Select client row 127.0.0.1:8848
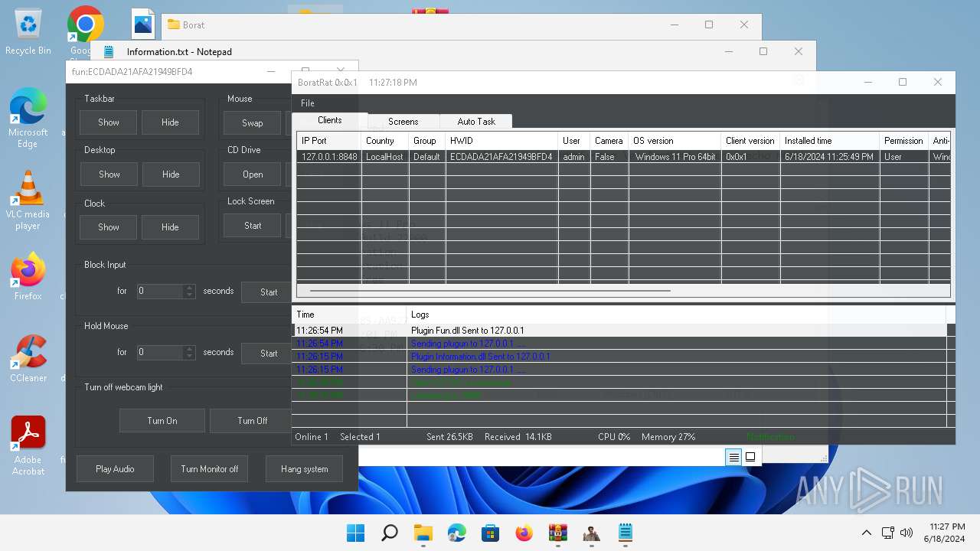Viewport: 980px width, 551px height. 624,157
